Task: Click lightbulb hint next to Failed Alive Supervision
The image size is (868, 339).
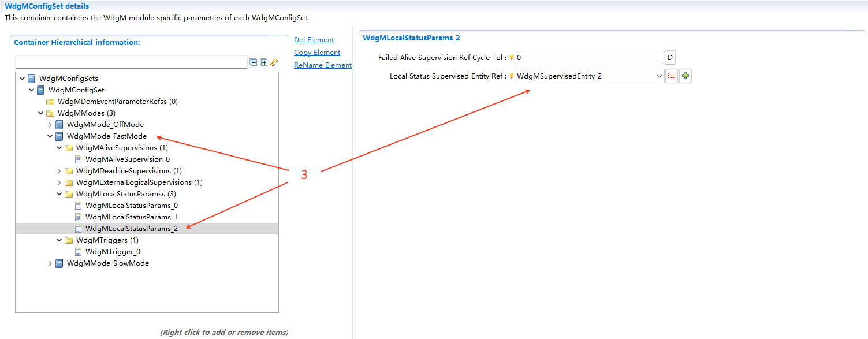Action: pos(512,58)
